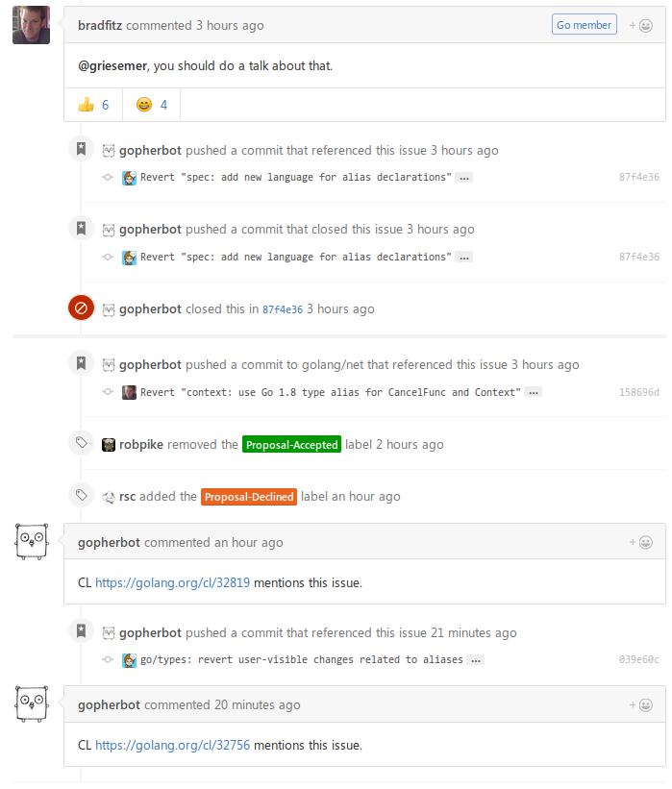Expand the second alias declarations revert commit message
The image size is (672, 789).
[x=464, y=258]
